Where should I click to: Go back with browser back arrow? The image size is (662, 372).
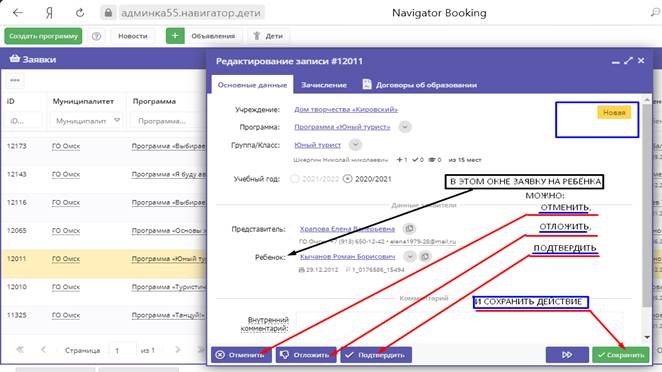[18, 13]
